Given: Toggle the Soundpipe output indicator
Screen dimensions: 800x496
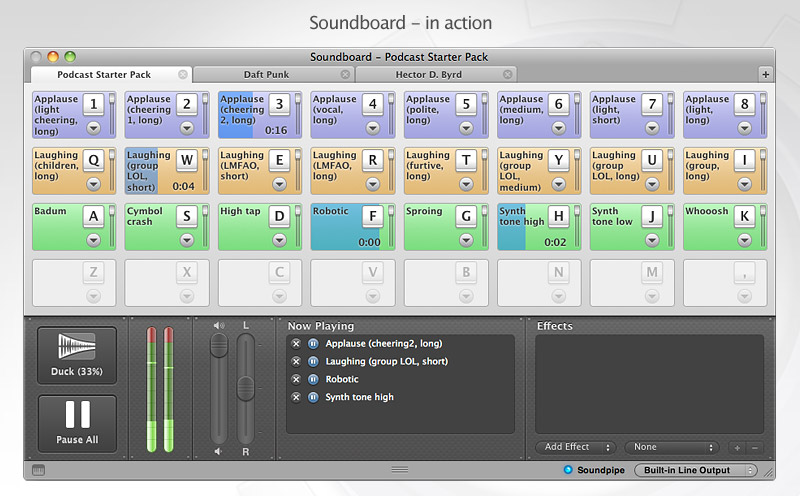Looking at the screenshot, I should 568,470.
